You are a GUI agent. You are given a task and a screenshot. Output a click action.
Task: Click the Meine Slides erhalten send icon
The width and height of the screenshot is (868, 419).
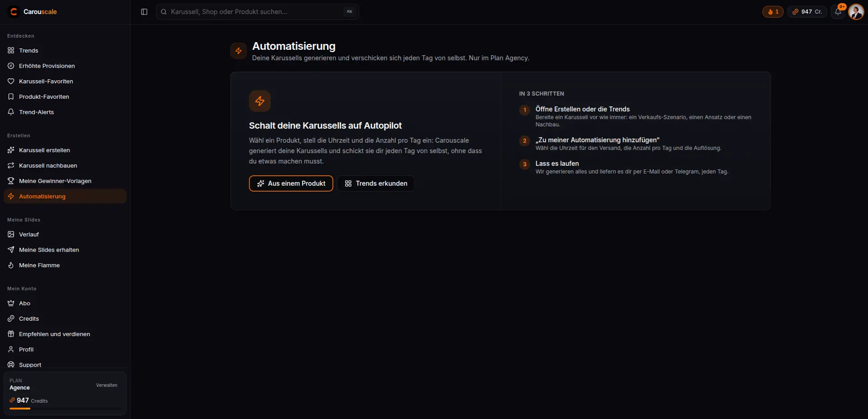pyautogui.click(x=11, y=250)
